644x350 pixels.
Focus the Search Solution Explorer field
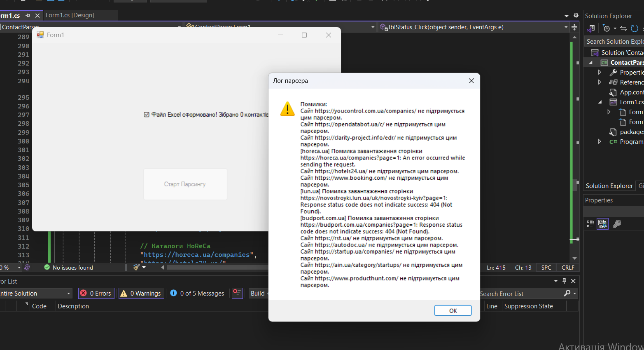click(x=614, y=42)
